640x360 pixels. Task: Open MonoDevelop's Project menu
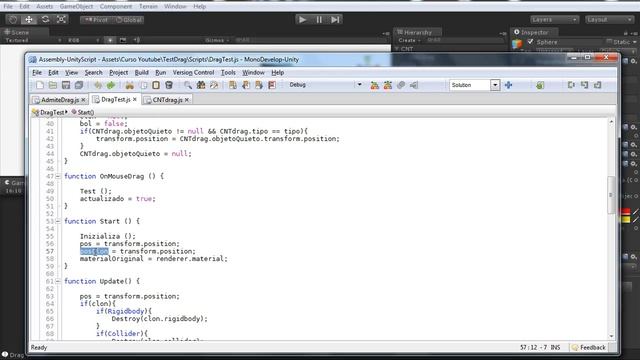[x=118, y=73]
